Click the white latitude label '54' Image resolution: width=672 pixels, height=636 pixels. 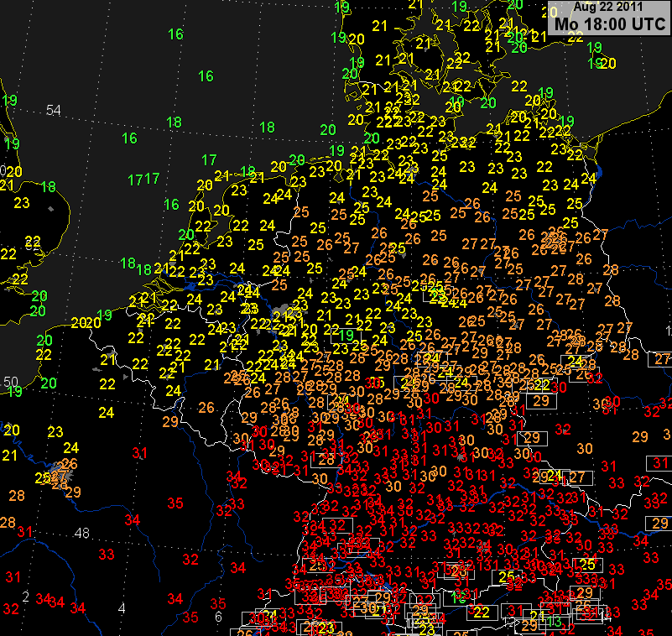(54, 111)
